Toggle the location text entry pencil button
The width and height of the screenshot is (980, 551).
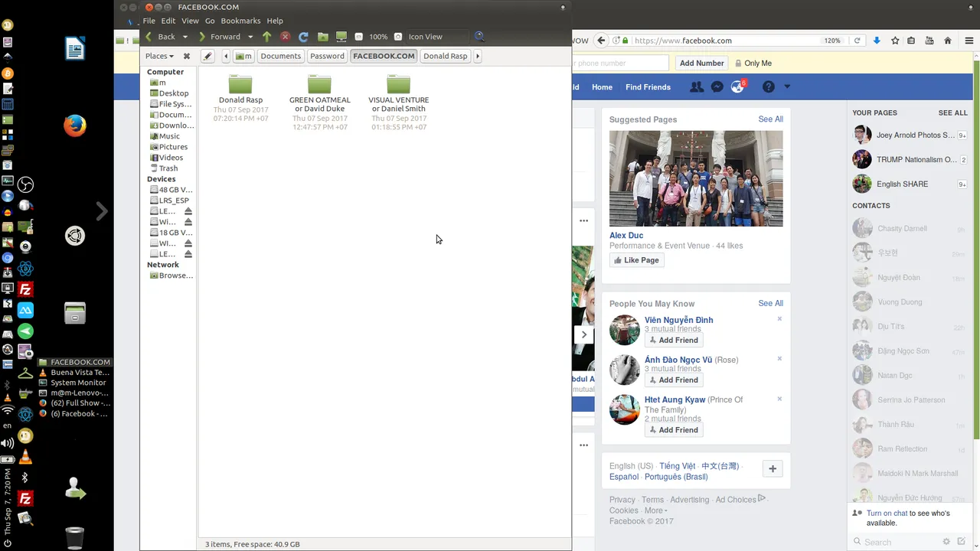coord(207,56)
